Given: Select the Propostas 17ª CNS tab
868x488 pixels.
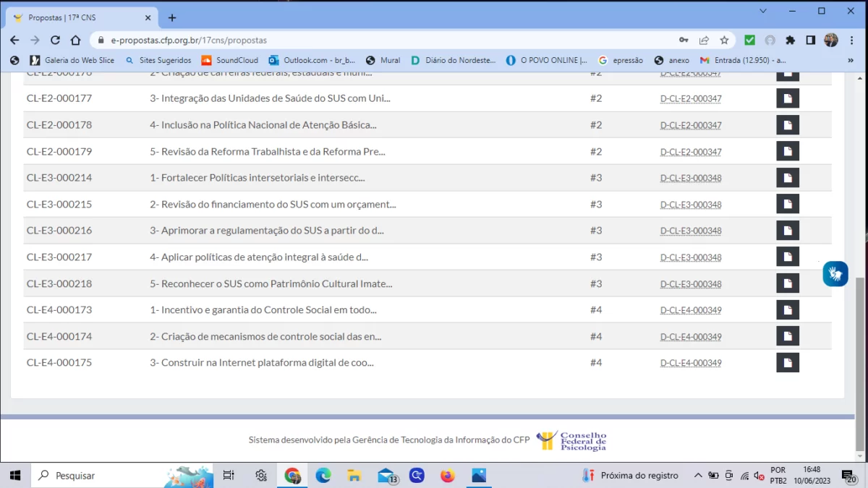Looking at the screenshot, I should tap(80, 17).
